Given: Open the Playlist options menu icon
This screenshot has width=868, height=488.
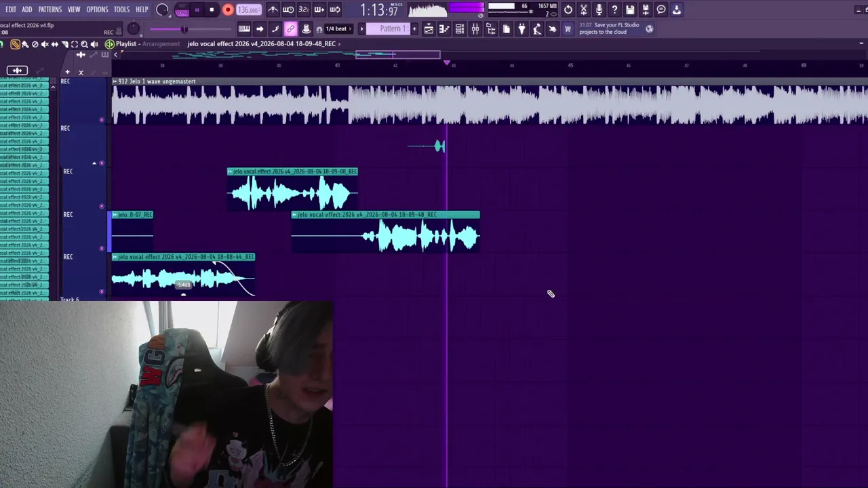Looking at the screenshot, I should pyautogui.click(x=110, y=44).
